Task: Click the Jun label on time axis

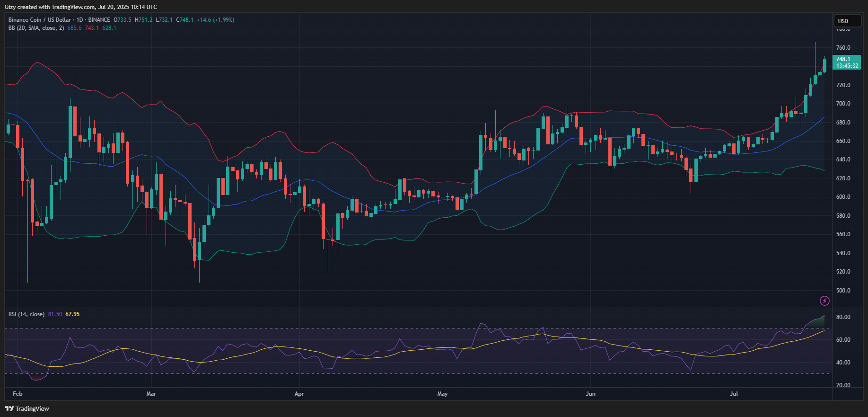Action: [590, 394]
